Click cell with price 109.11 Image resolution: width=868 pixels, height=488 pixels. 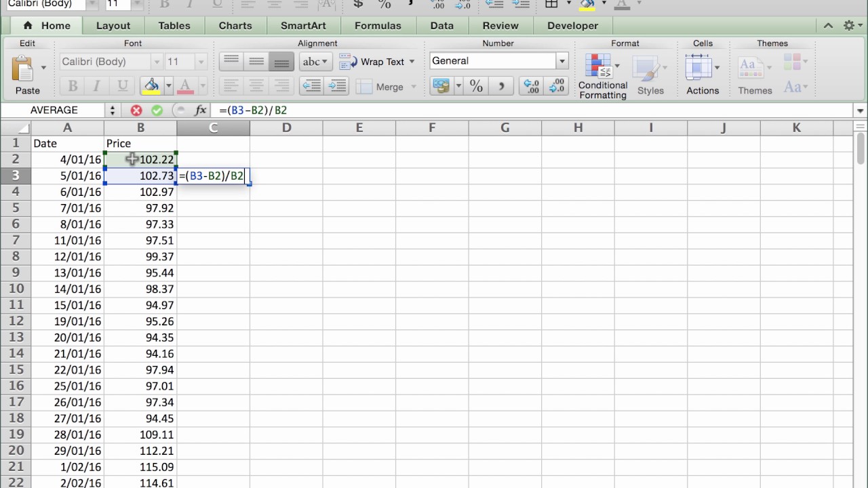(x=140, y=434)
